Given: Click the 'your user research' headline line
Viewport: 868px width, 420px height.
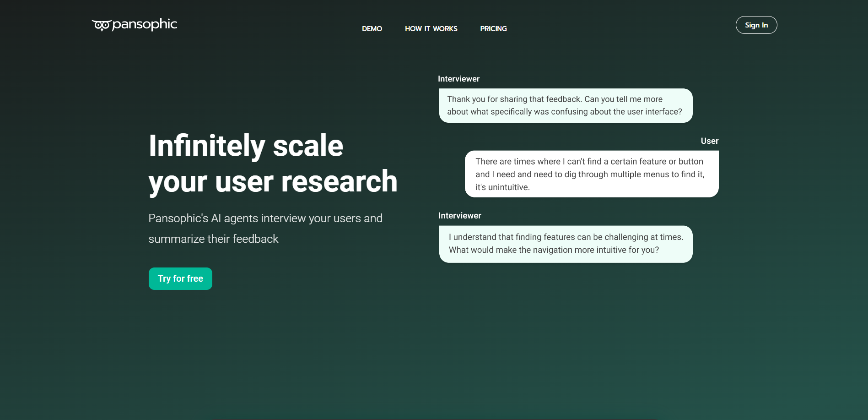Looking at the screenshot, I should pyautogui.click(x=273, y=181).
